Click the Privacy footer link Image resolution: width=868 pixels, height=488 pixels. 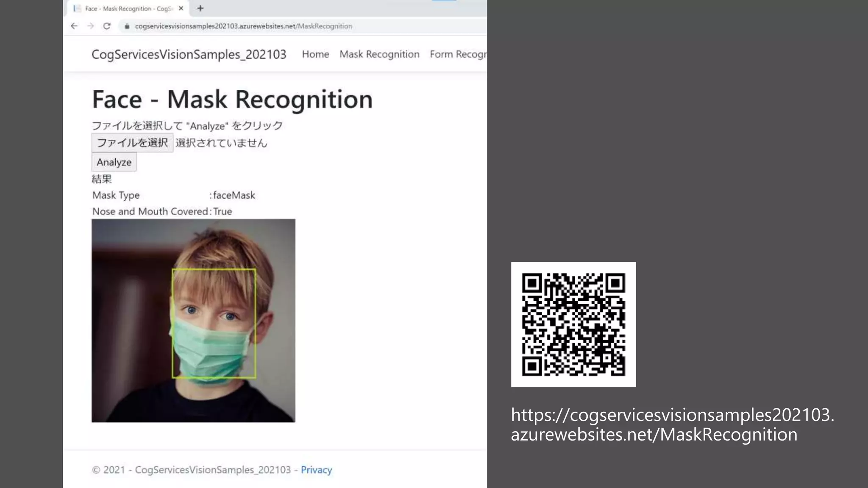(x=316, y=470)
